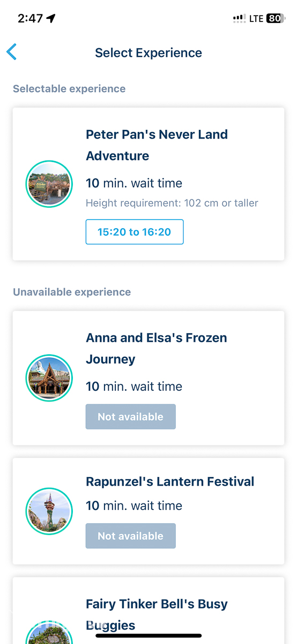Tap Rapunzel's 10 min. wait time text
The width and height of the screenshot is (297, 644).
(x=134, y=506)
